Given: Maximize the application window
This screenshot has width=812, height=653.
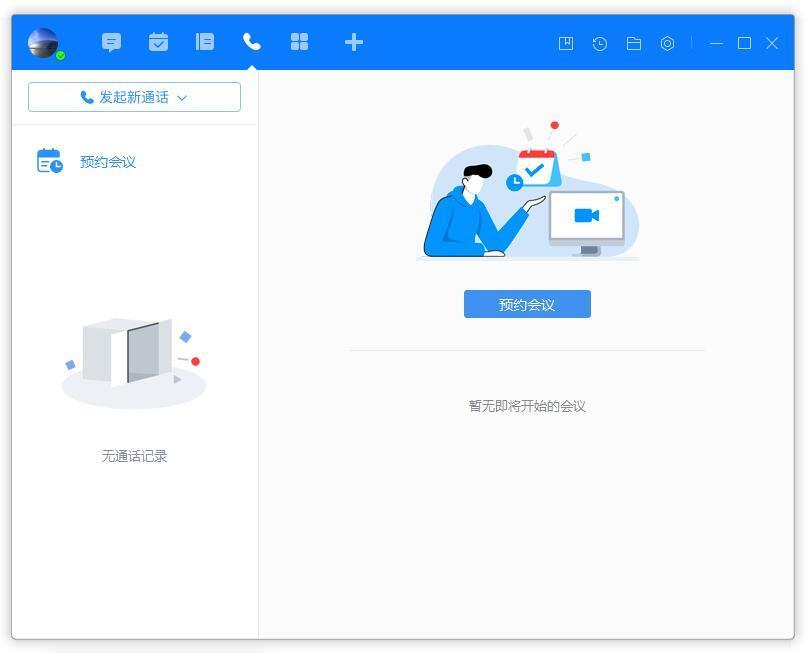Looking at the screenshot, I should [744, 43].
